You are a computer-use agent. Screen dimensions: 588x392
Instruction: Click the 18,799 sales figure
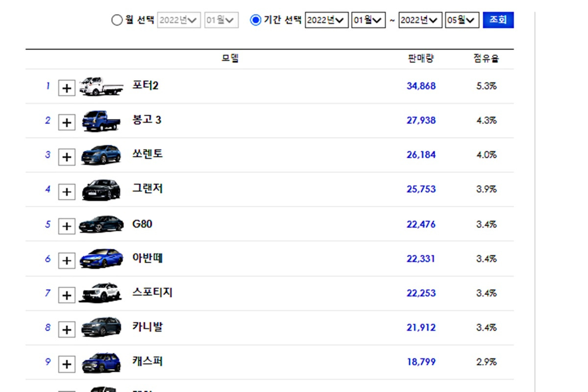click(421, 362)
